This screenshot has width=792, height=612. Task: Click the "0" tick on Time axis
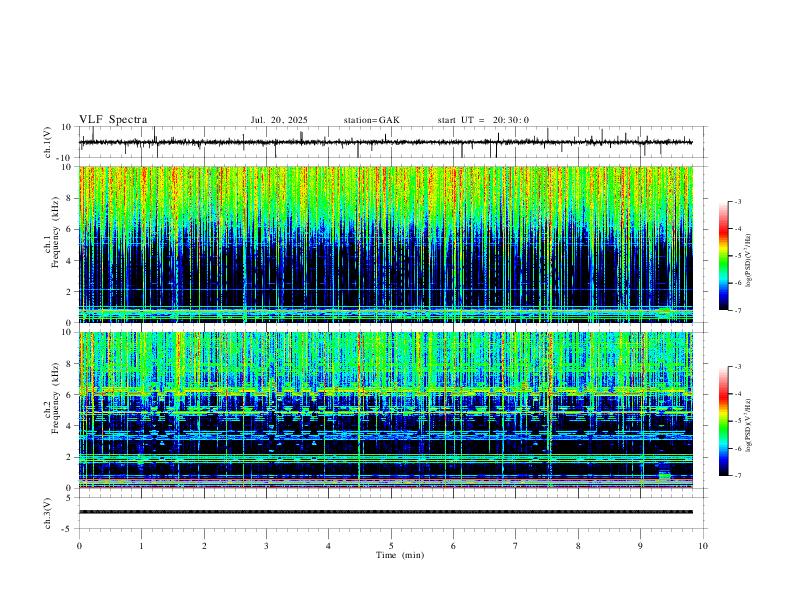point(79,546)
